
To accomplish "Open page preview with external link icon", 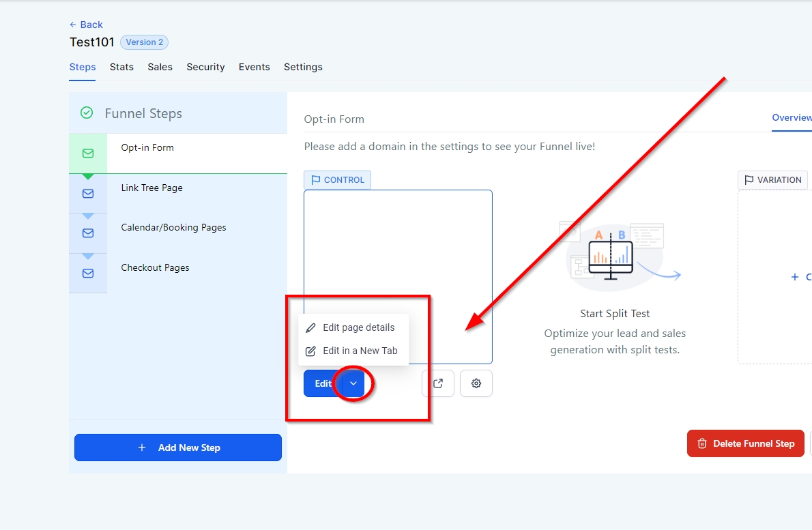I will point(438,383).
